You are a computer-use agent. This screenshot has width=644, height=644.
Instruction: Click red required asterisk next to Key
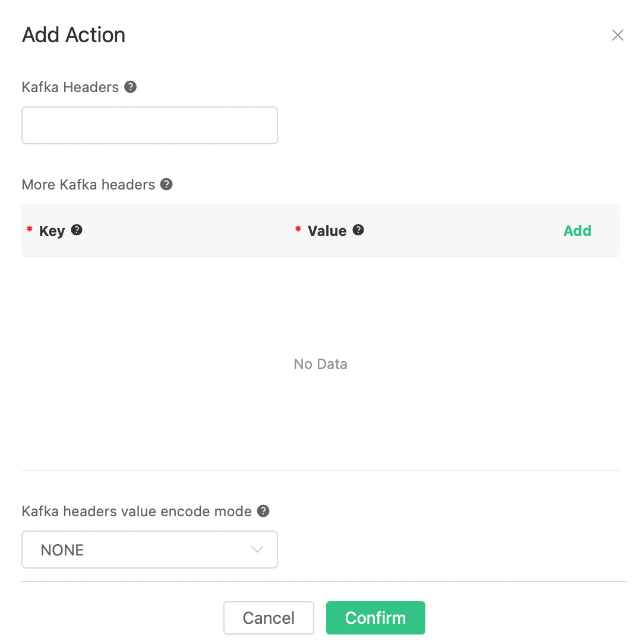click(30, 229)
